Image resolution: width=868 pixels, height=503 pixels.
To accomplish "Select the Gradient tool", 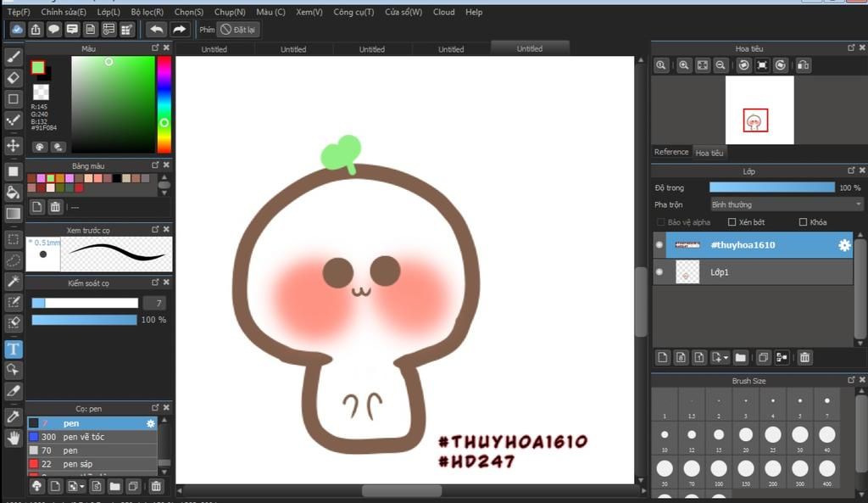I will (14, 213).
